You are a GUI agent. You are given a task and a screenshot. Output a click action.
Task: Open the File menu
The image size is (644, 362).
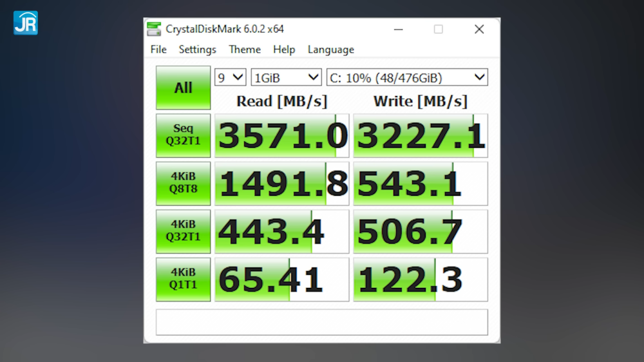[x=158, y=50]
